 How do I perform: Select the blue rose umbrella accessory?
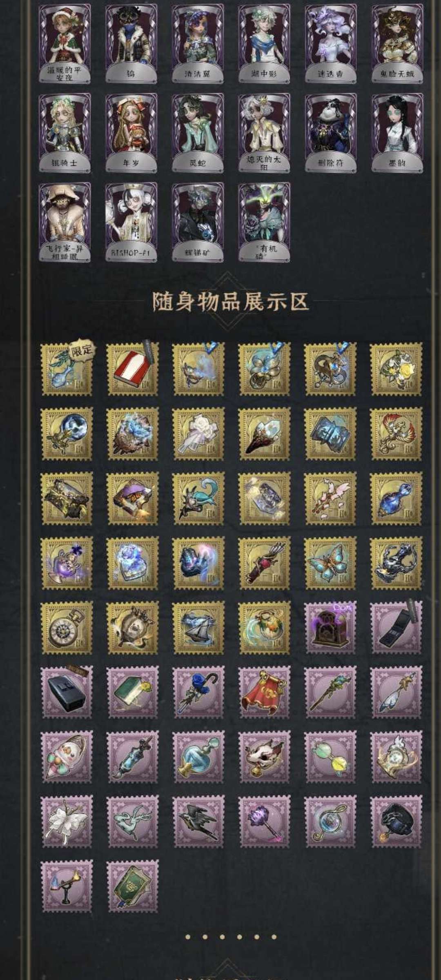tap(198, 692)
